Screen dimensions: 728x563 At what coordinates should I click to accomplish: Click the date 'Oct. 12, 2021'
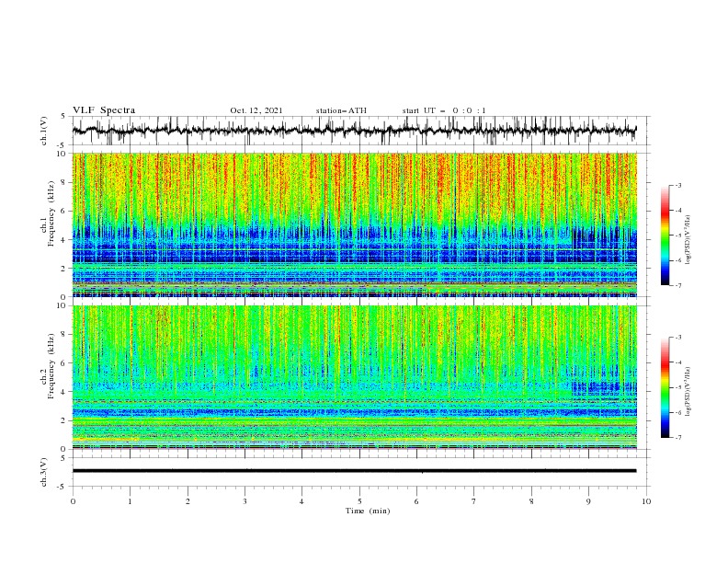[x=256, y=110]
